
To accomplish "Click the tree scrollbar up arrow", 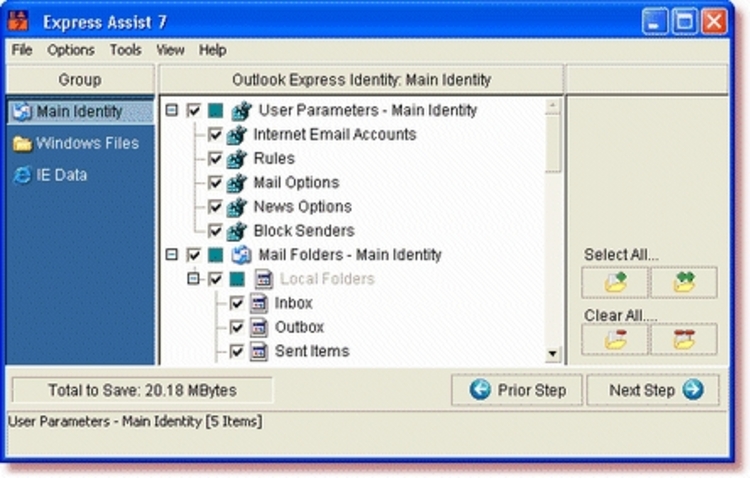I will pyautogui.click(x=553, y=105).
